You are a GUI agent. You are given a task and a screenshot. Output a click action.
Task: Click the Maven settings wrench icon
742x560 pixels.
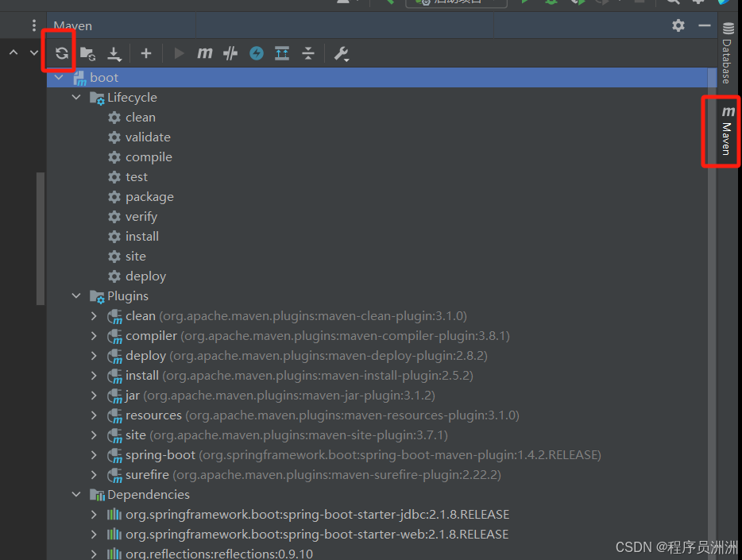pyautogui.click(x=342, y=54)
